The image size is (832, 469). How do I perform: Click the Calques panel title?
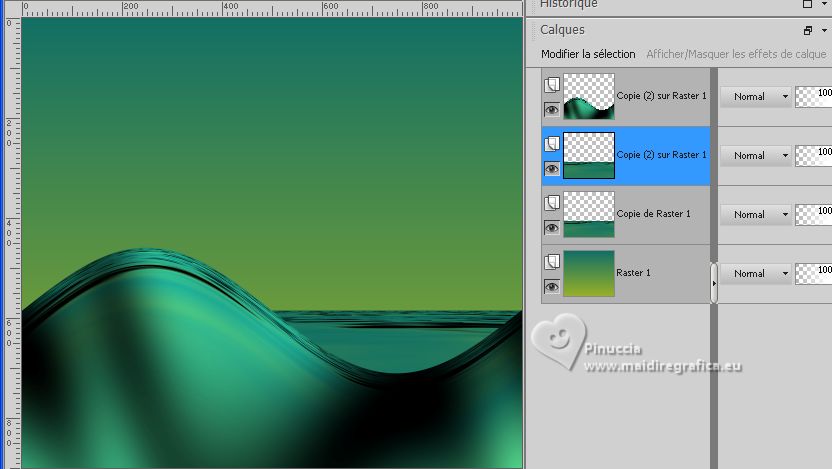(x=562, y=30)
